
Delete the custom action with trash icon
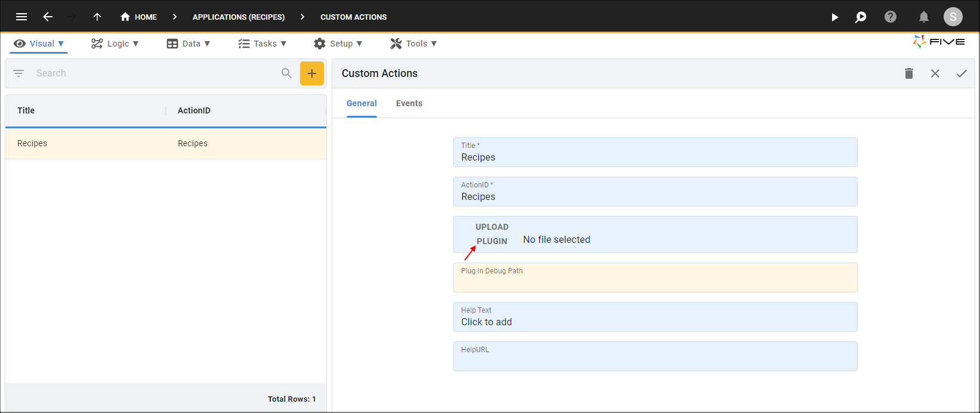908,73
